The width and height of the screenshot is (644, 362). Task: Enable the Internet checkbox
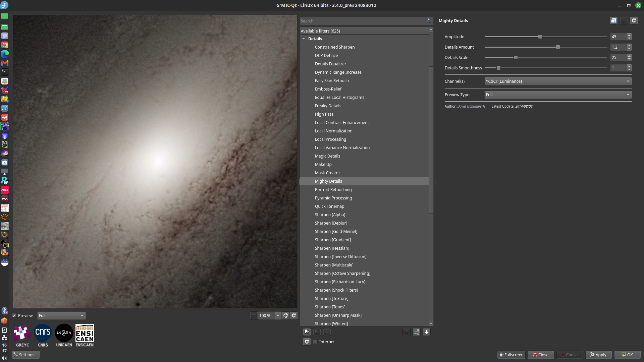(x=316, y=342)
